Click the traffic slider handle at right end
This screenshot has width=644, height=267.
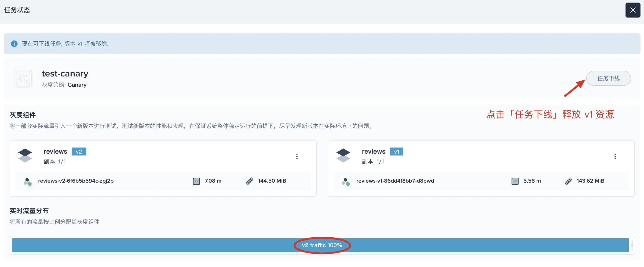coord(632,245)
